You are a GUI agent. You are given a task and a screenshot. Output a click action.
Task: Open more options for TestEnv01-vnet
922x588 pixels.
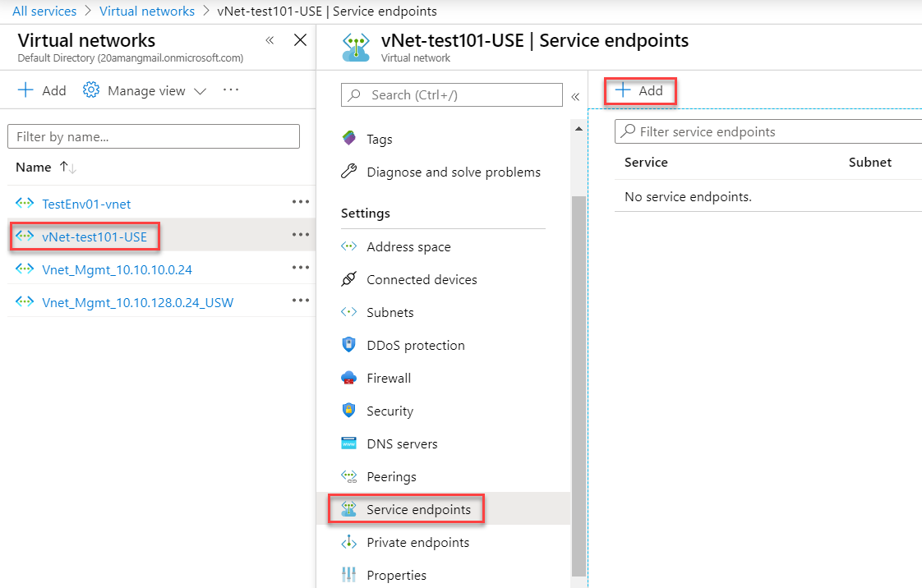(x=301, y=201)
